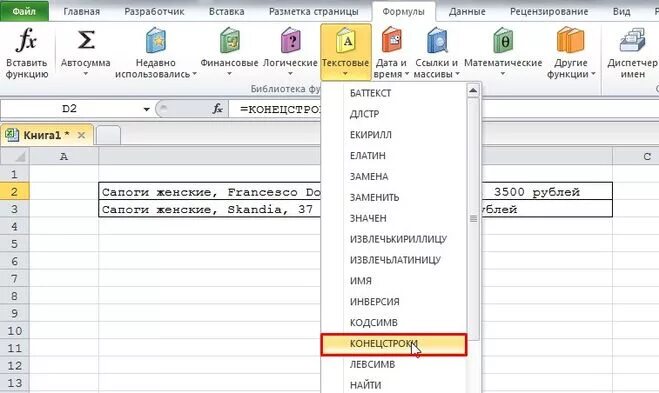Select column C header
Viewport: 659px width, 393px height.
click(635, 157)
